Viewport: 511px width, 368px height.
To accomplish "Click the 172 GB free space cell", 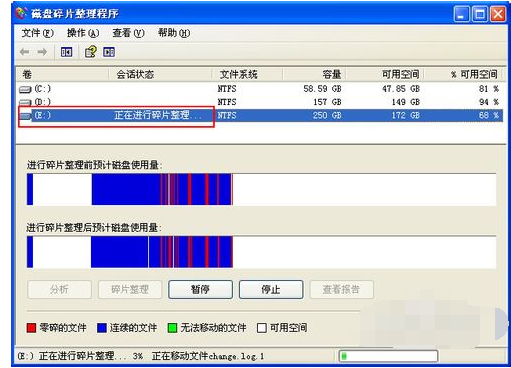I will pyautogui.click(x=406, y=115).
